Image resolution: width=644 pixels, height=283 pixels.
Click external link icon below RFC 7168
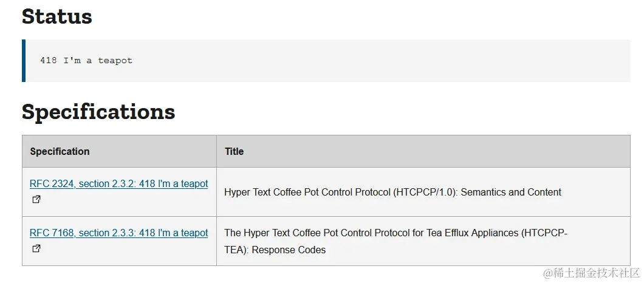click(36, 248)
